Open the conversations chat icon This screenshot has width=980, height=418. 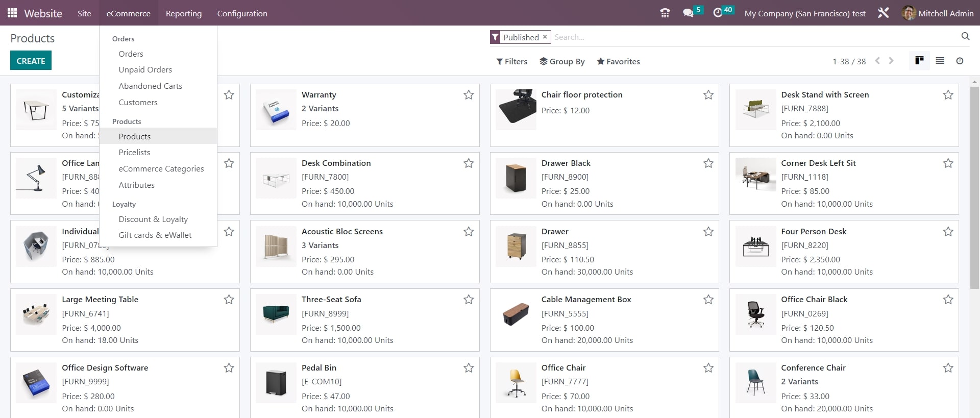688,13
